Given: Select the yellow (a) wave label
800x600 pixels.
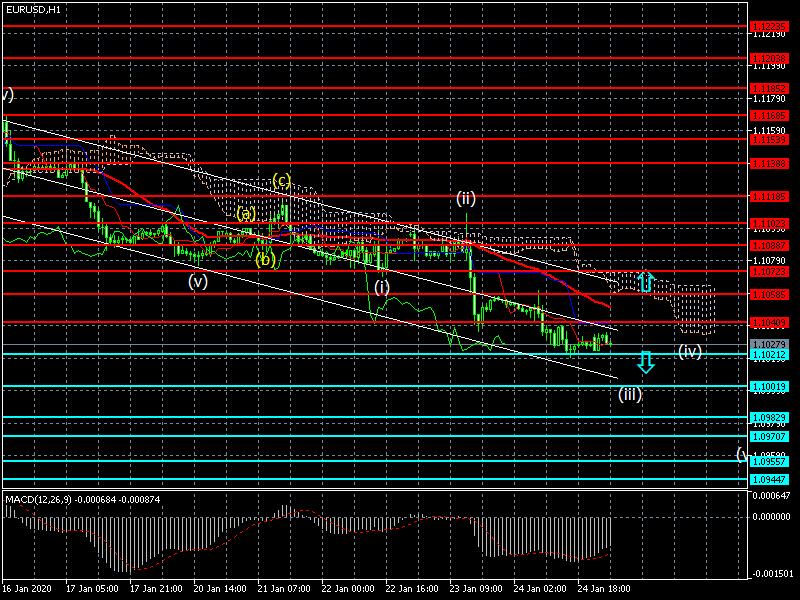Looking at the screenshot, I should (x=246, y=213).
